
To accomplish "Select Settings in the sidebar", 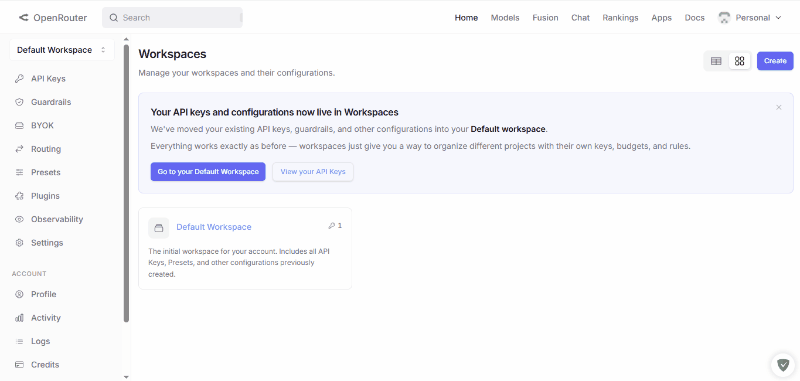I will [x=47, y=243].
